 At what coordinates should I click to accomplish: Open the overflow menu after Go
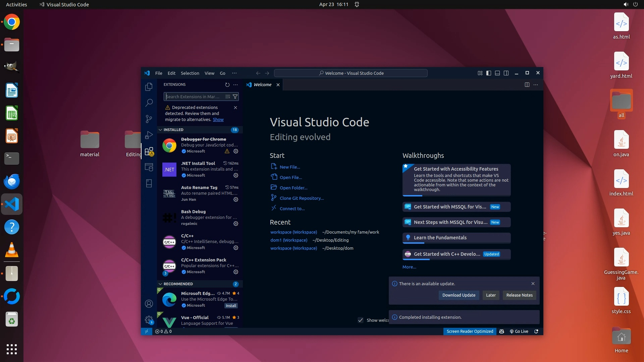(234, 73)
